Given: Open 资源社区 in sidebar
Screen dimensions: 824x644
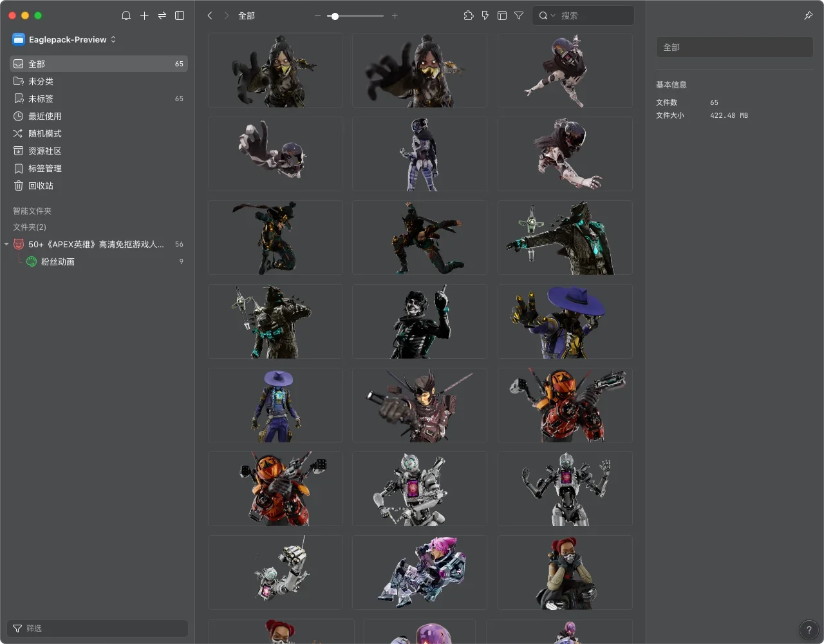Looking at the screenshot, I should (98, 151).
